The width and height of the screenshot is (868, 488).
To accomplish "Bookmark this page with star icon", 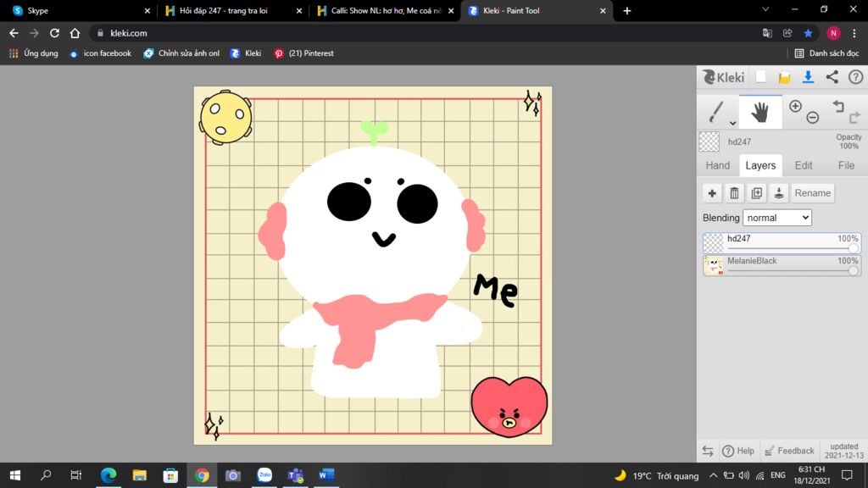I will (x=808, y=33).
